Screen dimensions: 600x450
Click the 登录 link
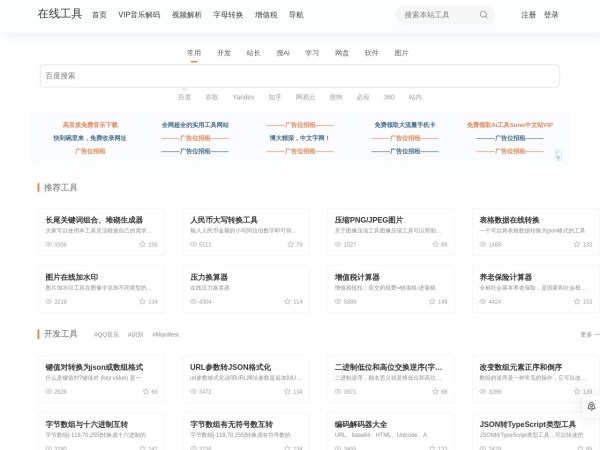(x=551, y=15)
